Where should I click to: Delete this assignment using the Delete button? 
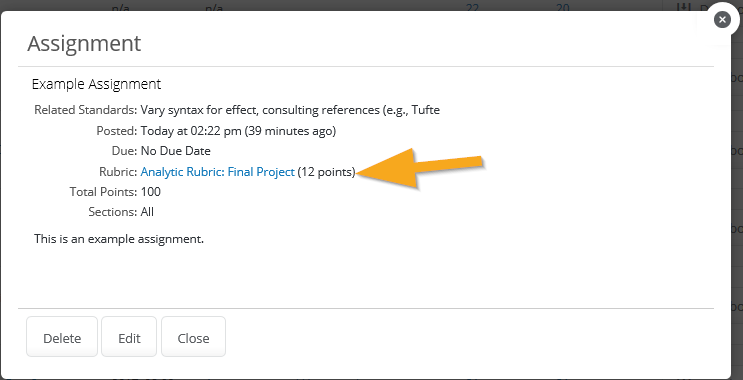62,337
